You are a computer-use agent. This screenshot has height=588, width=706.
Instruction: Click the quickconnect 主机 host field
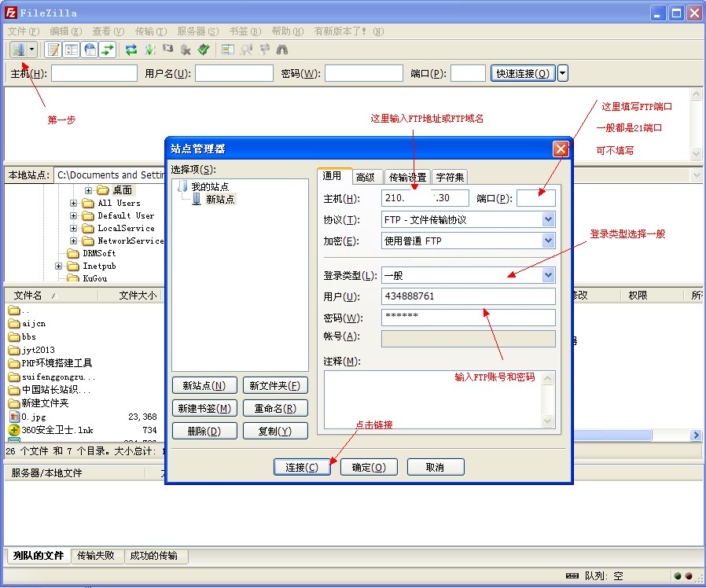(94, 73)
